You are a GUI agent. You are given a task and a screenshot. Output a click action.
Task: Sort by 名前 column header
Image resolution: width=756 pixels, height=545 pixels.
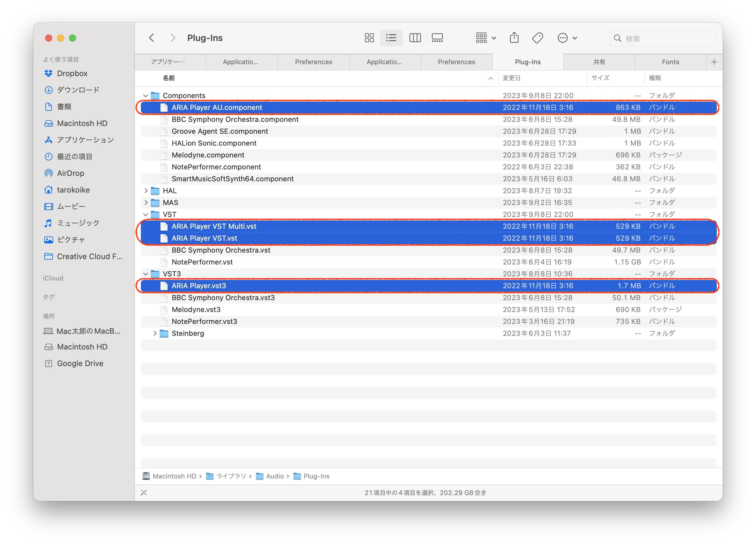168,78
